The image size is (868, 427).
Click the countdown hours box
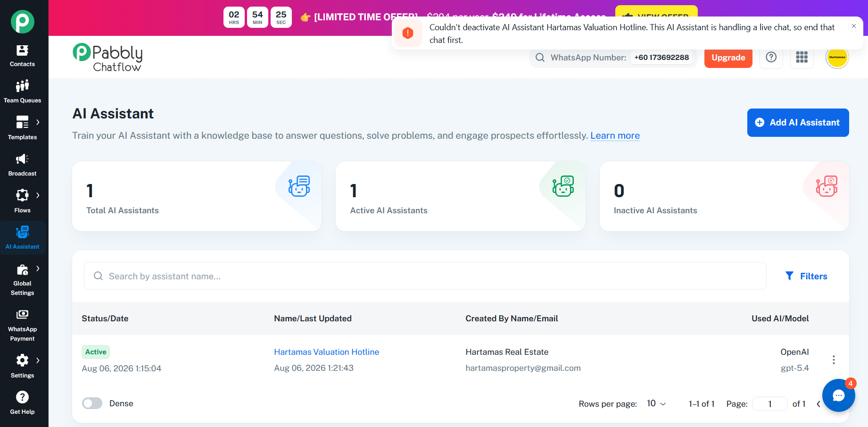(x=234, y=17)
